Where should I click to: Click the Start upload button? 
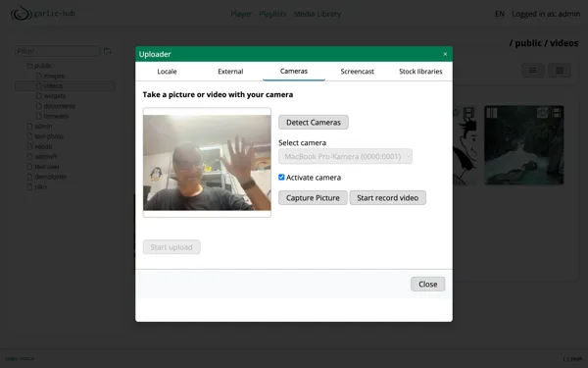pyautogui.click(x=171, y=247)
